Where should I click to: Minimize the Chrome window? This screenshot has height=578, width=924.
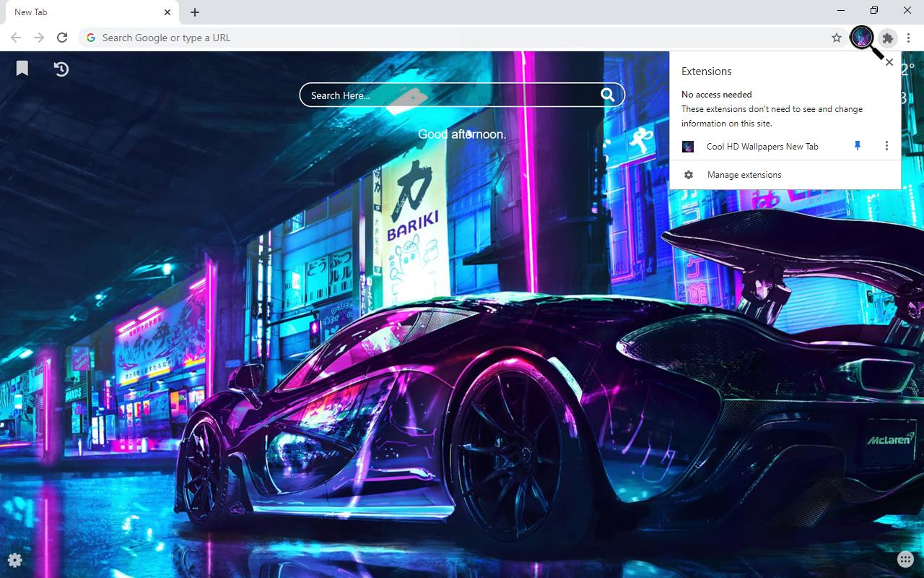(x=841, y=11)
